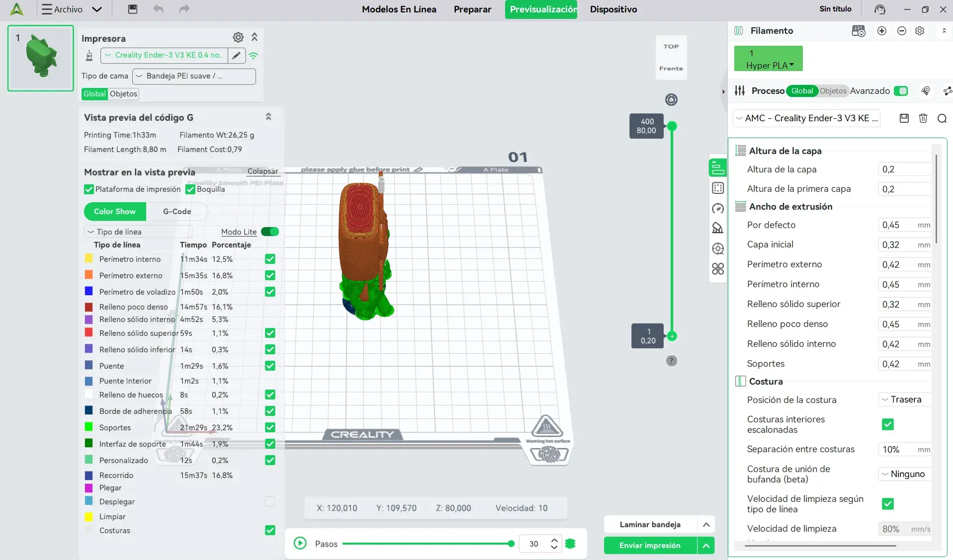Click the play button next to Pasos

[300, 543]
